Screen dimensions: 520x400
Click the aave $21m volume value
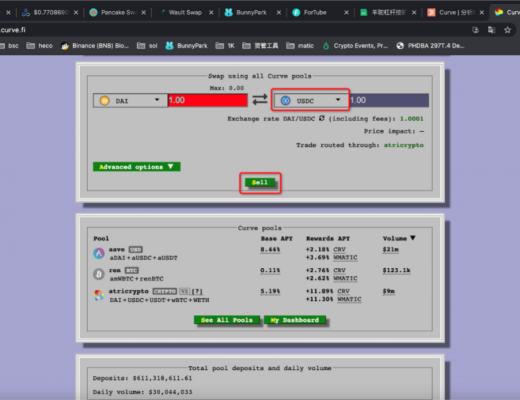(x=390, y=249)
